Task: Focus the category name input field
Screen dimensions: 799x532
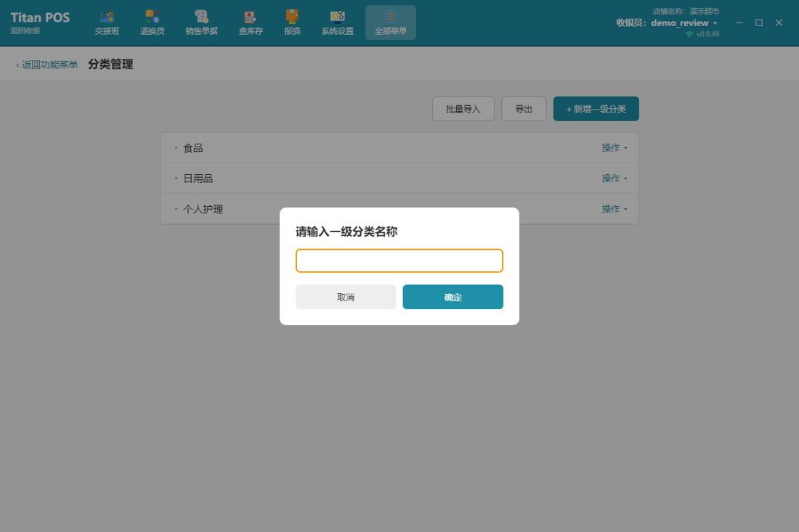Action: click(x=399, y=261)
